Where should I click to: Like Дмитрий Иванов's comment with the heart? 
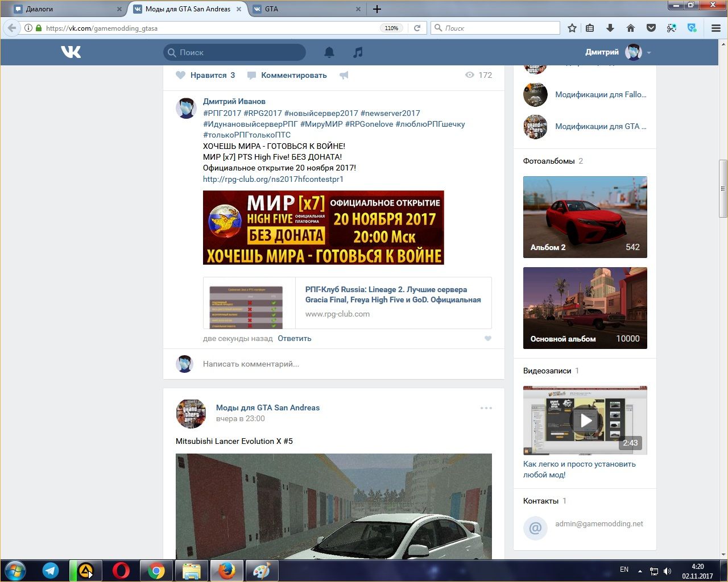click(x=488, y=339)
